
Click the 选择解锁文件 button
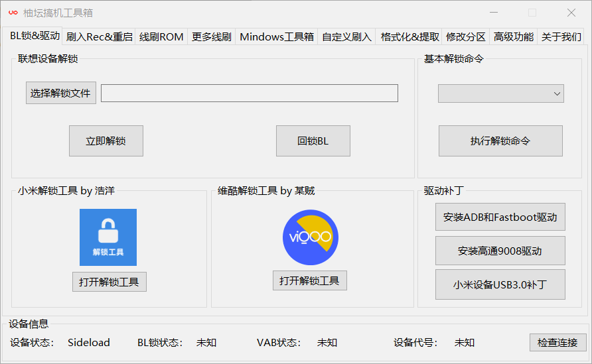[x=61, y=93]
